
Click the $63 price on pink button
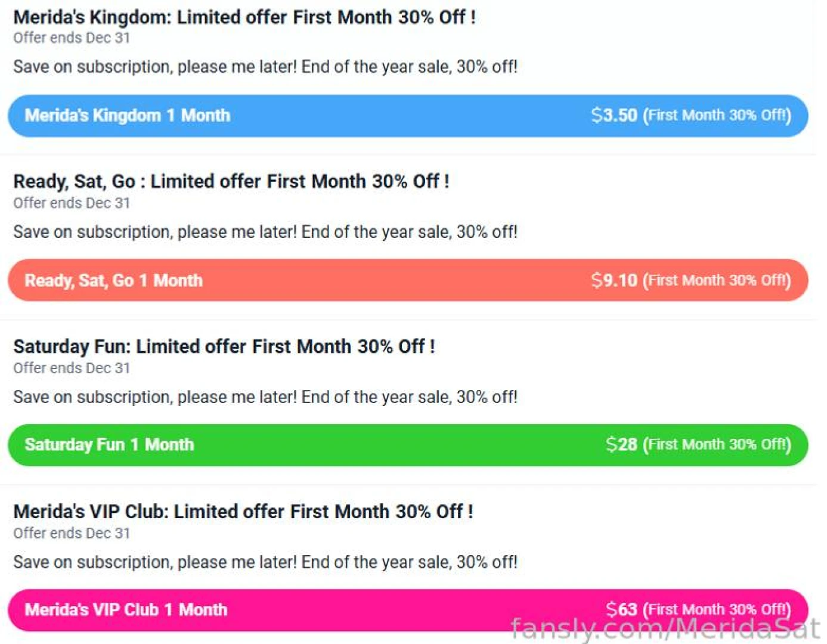coord(621,609)
